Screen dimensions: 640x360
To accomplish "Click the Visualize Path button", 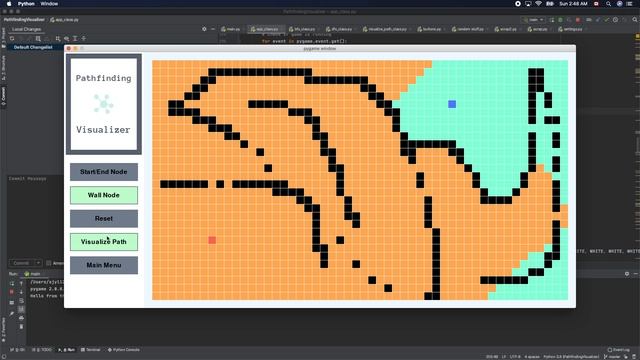I will (x=104, y=242).
